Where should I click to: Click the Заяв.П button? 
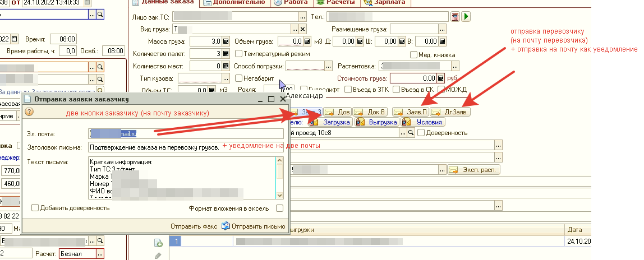coord(412,112)
